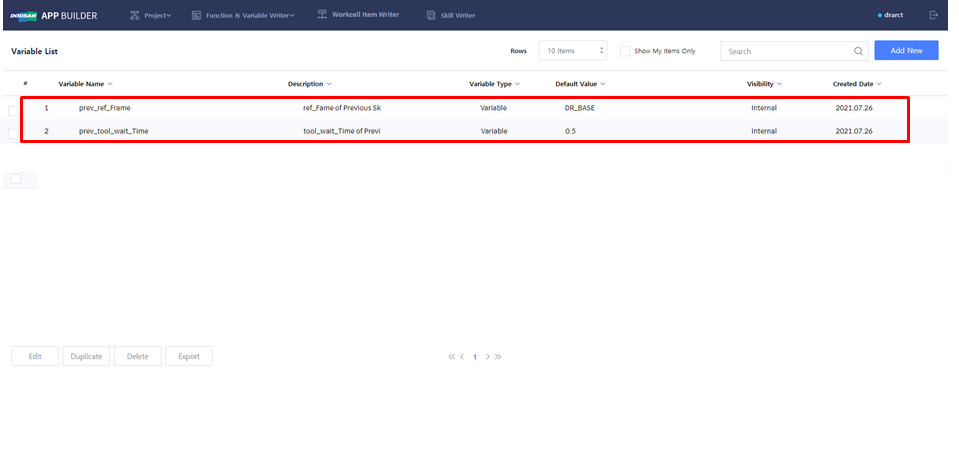
Task: Click the previous page arrow
Action: tap(462, 356)
